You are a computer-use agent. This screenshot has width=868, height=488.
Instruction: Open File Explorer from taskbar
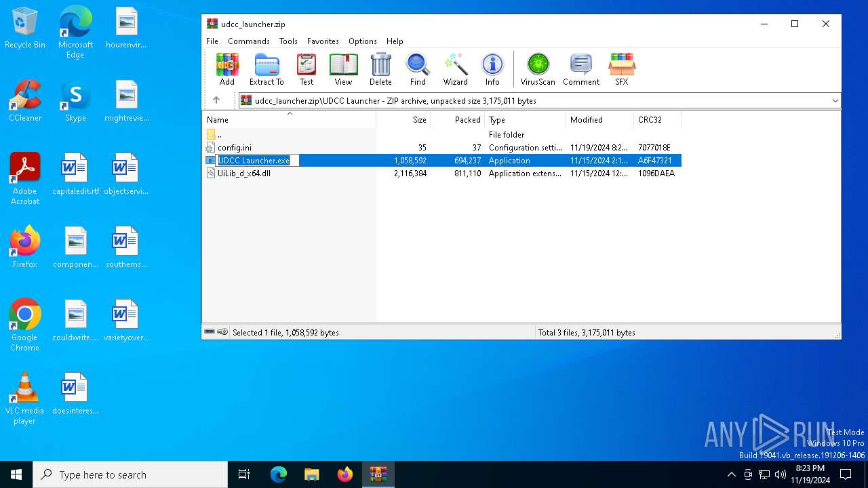pyautogui.click(x=311, y=474)
